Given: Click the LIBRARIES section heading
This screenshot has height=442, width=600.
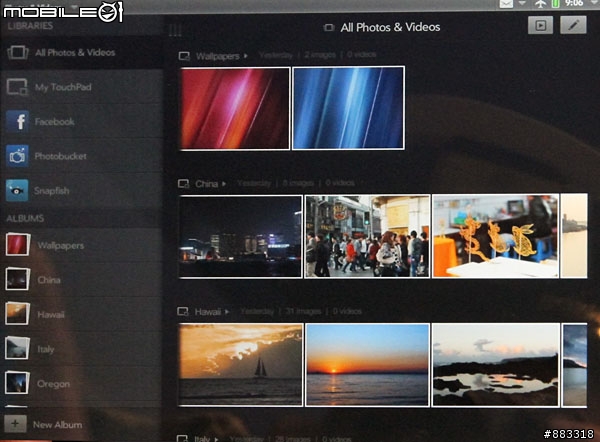Looking at the screenshot, I should (30, 26).
